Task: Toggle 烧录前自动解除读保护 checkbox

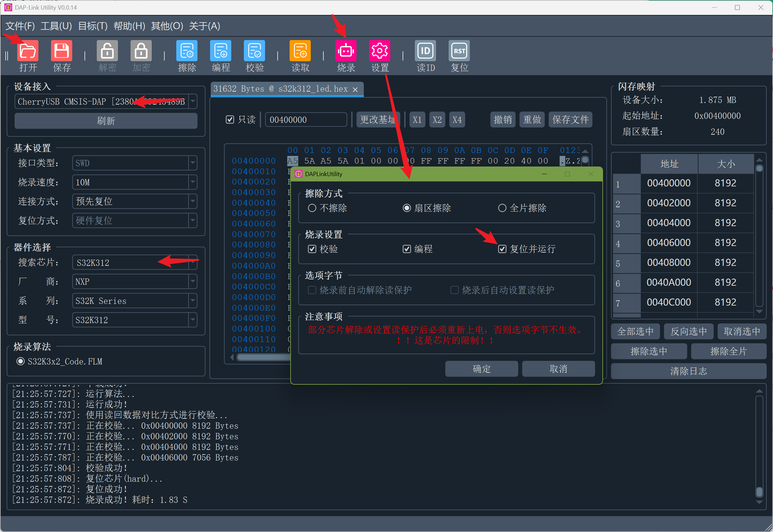Action: 311,290
